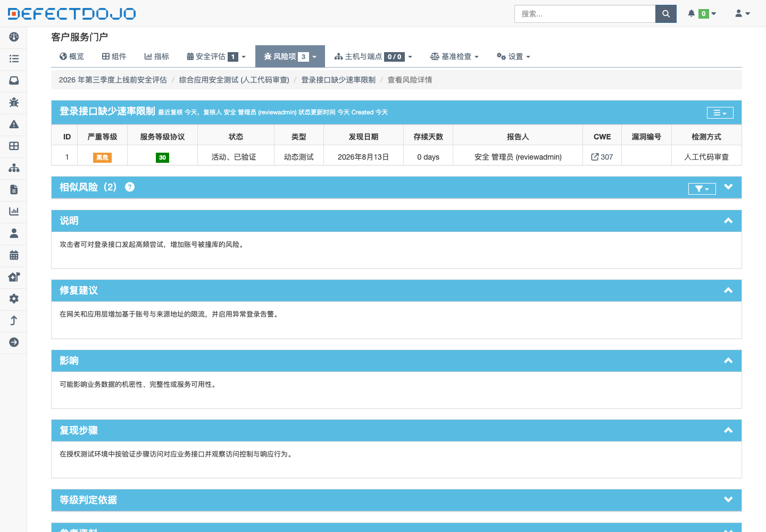Open the 基准检查 dropdown
This screenshot has height=532, width=766.
point(454,56)
